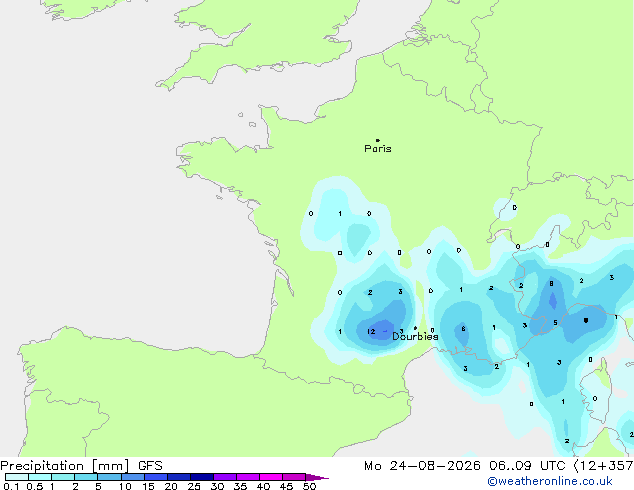Click the legend tick label 10
This screenshot has width=634, height=490.
(125, 486)
